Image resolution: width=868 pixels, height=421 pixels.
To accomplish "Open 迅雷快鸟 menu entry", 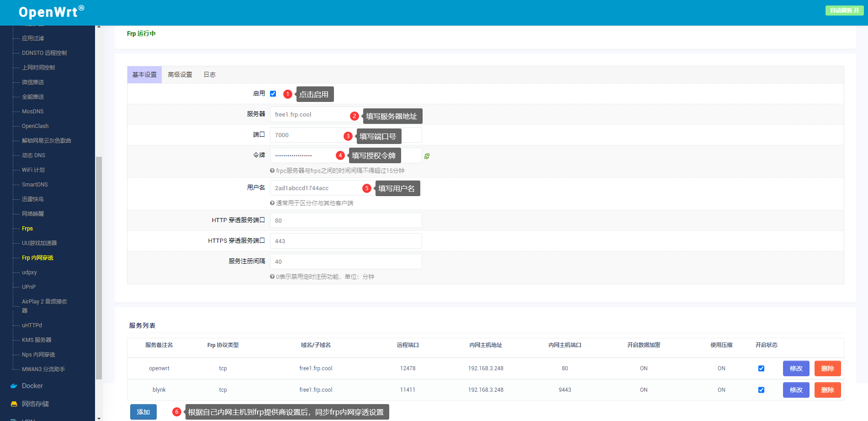I will coord(33,199).
